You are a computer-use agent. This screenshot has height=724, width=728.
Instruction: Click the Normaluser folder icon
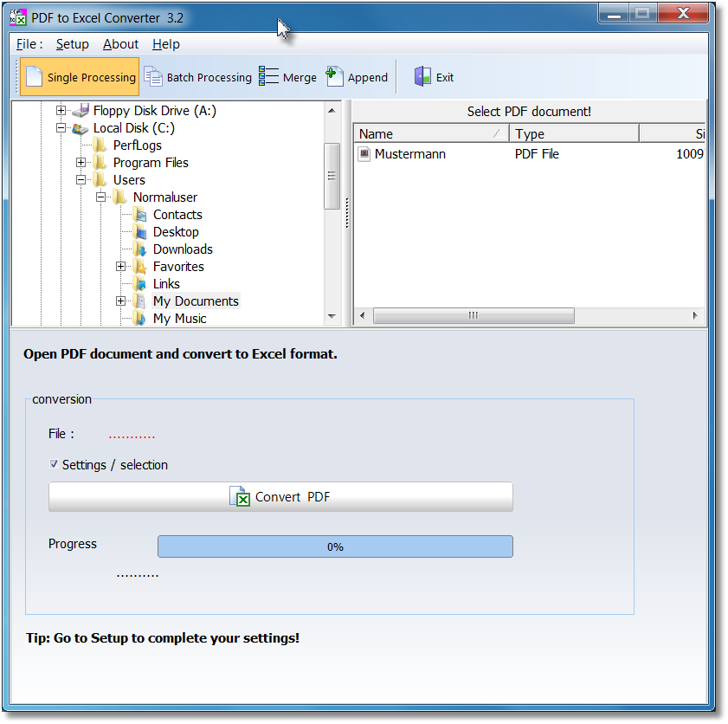[119, 197]
